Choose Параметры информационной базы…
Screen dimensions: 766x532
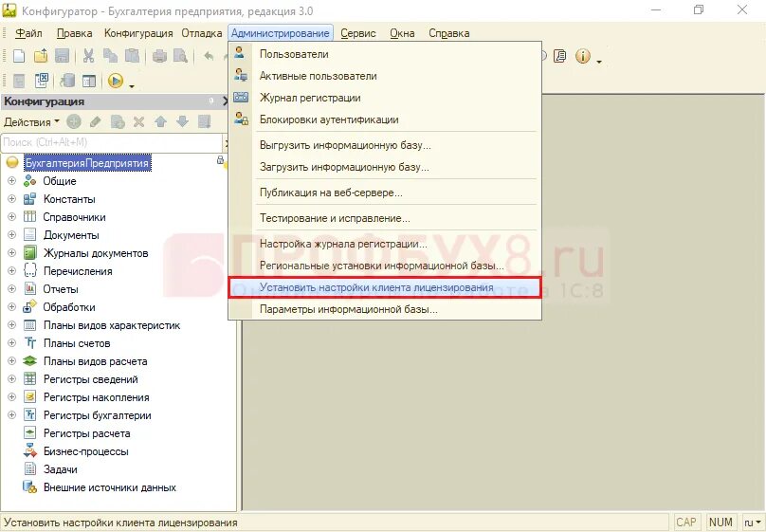point(385,309)
